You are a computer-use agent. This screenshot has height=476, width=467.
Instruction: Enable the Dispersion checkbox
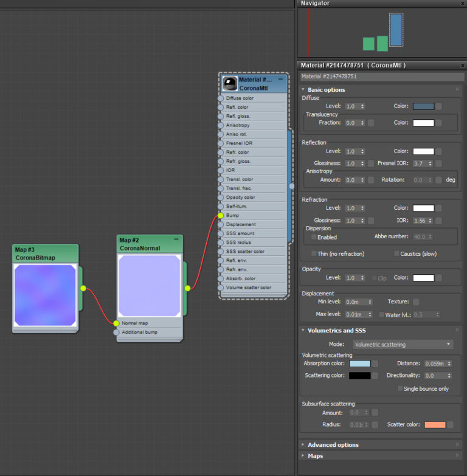pyautogui.click(x=314, y=237)
